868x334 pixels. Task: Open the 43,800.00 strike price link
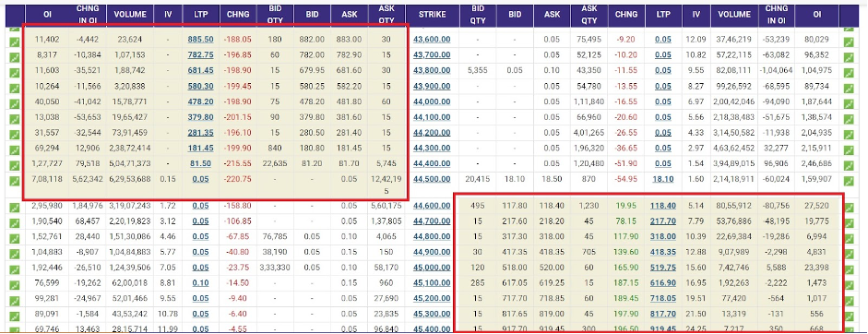432,70
